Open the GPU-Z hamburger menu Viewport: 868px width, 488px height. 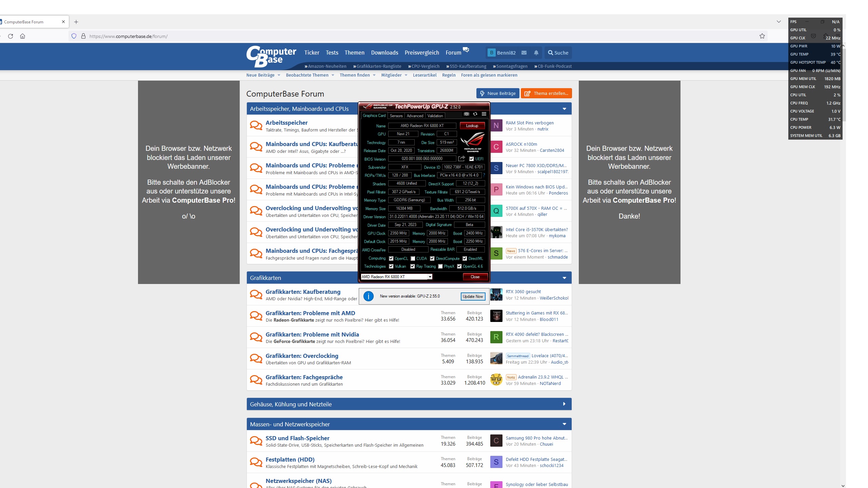click(484, 114)
